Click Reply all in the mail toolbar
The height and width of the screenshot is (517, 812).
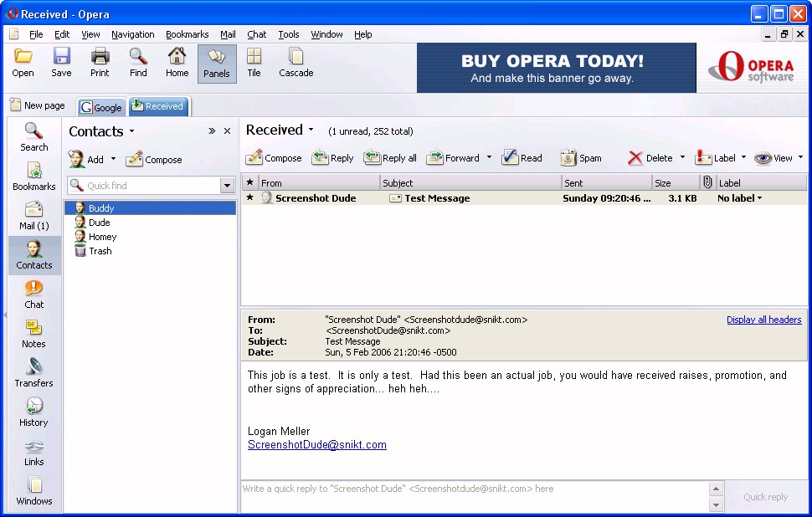[x=390, y=158]
